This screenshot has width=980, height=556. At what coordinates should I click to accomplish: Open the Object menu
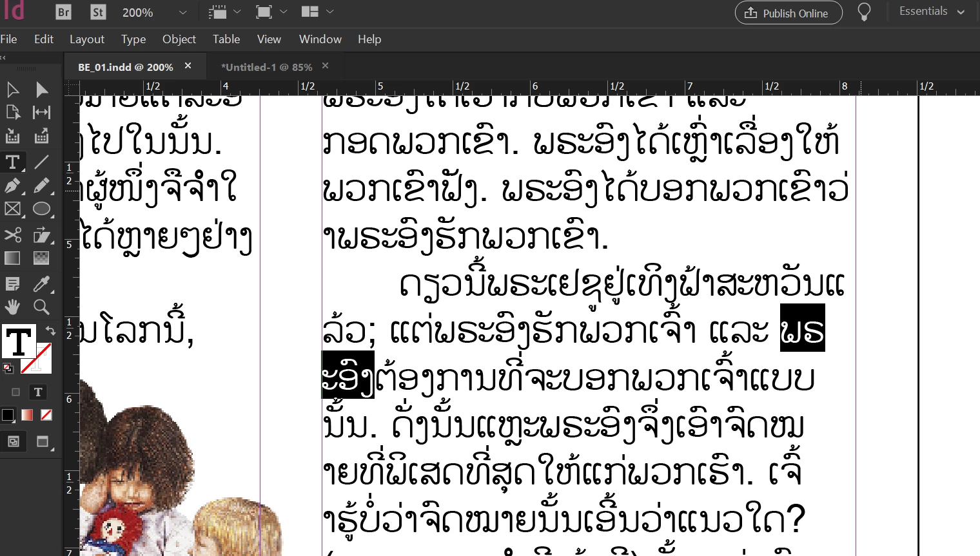coord(179,39)
